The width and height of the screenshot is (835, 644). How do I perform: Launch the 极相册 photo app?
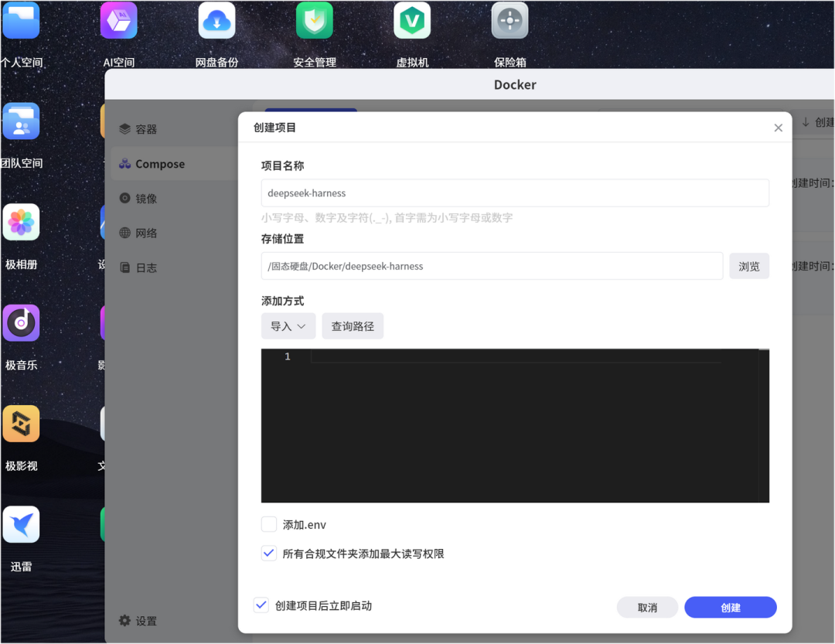click(x=22, y=222)
